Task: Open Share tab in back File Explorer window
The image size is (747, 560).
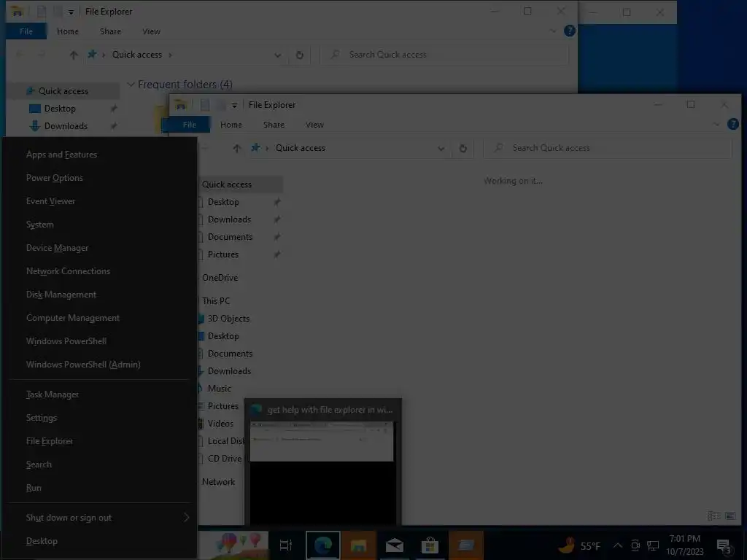Action: (111, 31)
